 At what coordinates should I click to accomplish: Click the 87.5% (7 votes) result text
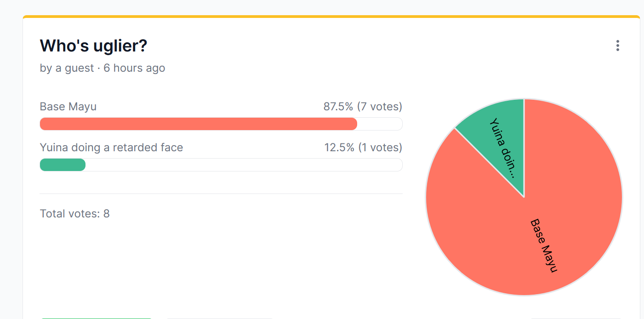pyautogui.click(x=363, y=107)
